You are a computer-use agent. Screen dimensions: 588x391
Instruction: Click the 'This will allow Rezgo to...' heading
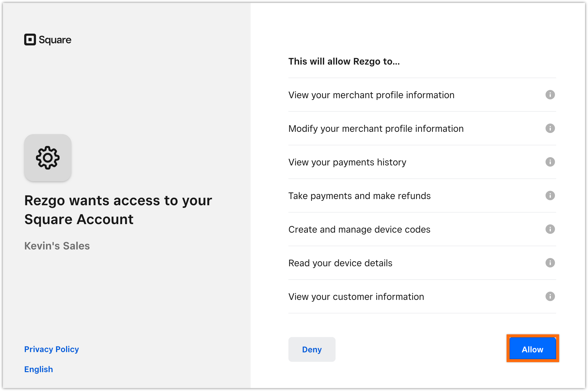pyautogui.click(x=344, y=61)
